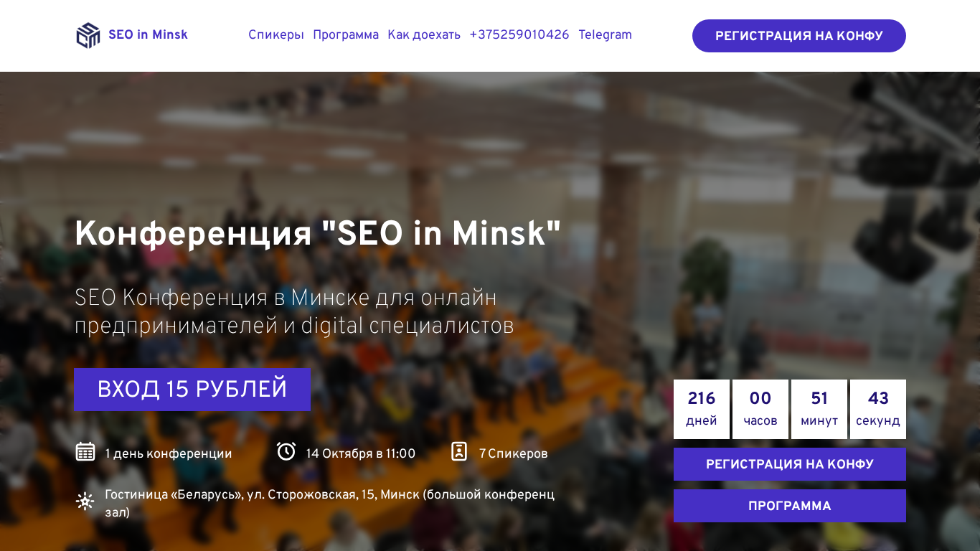Click the speaker badge icon beside 7 Спикеров
The height and width of the screenshot is (551, 980).
point(459,451)
